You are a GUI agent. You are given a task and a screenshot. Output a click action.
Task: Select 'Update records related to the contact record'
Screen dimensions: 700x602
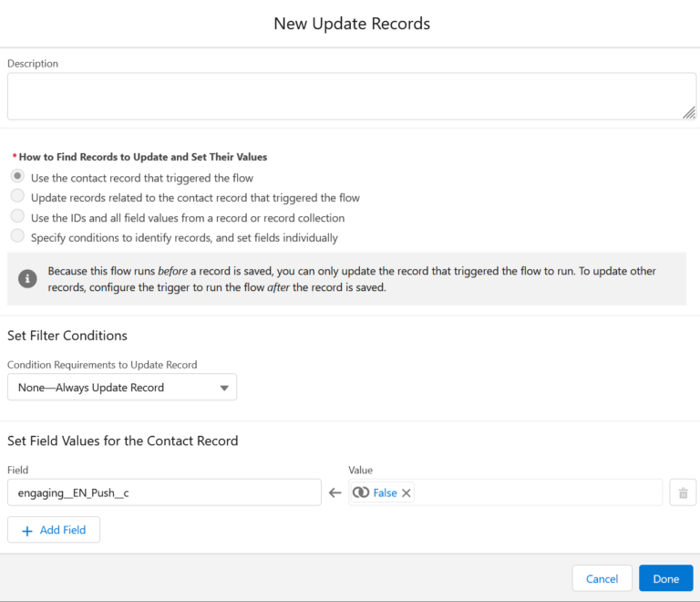click(x=17, y=197)
